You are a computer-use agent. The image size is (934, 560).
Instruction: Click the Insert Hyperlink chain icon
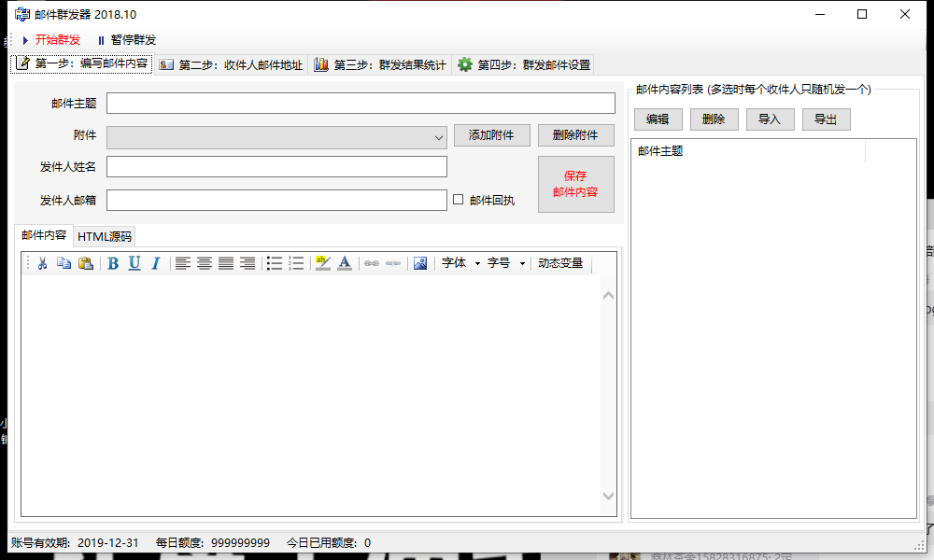click(372, 263)
